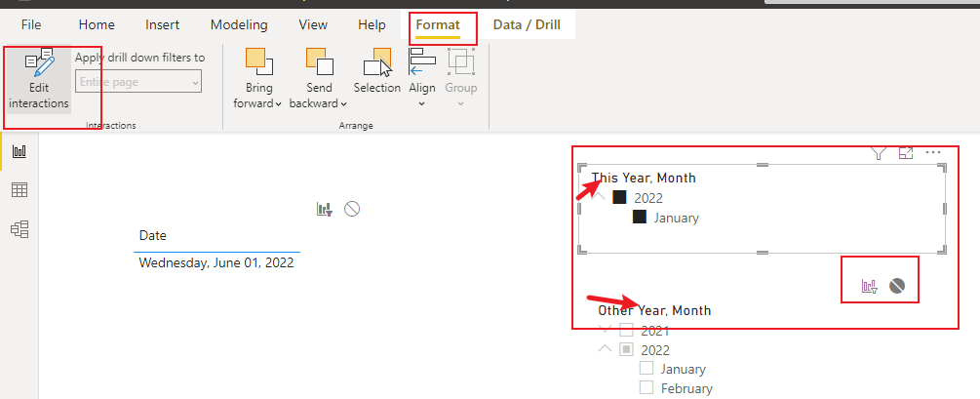Collapse 2022 in This Year slicer
The height and width of the screenshot is (399, 980).
(x=600, y=196)
